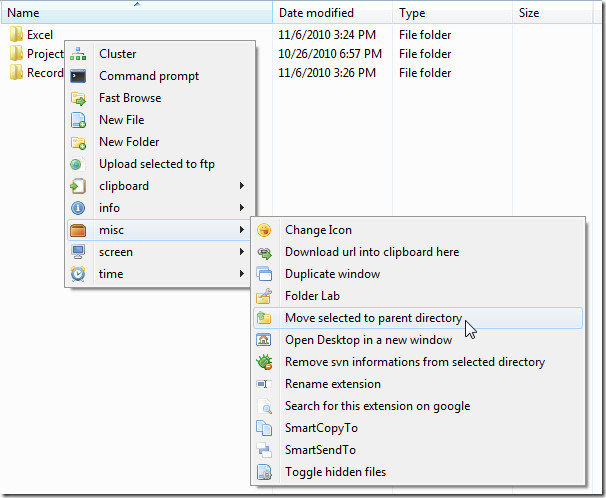Viewport: 606px width, 498px height.
Task: Click the Toggle hidden files icon
Action: (264, 472)
